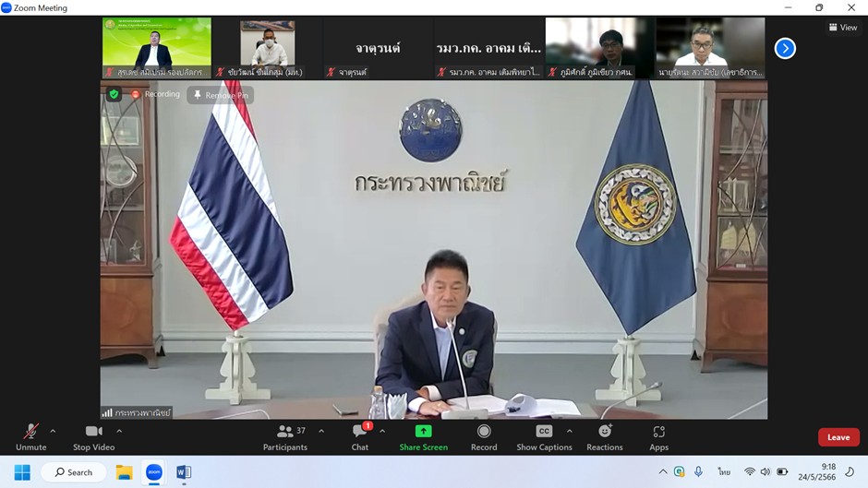Viewport: 868px width, 488px height.
Task: Select the นายรัตนะ participant thumbnail
Action: pyautogui.click(x=710, y=48)
